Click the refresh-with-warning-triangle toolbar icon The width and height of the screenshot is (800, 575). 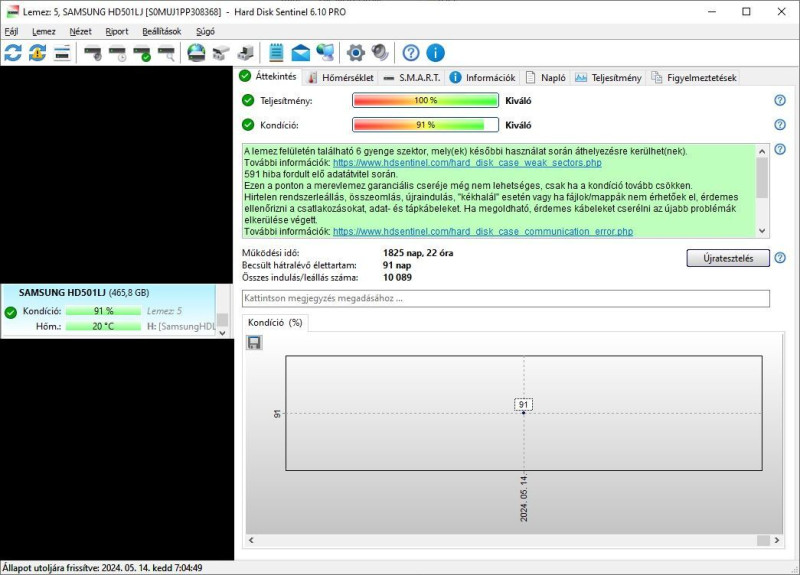click(37, 53)
